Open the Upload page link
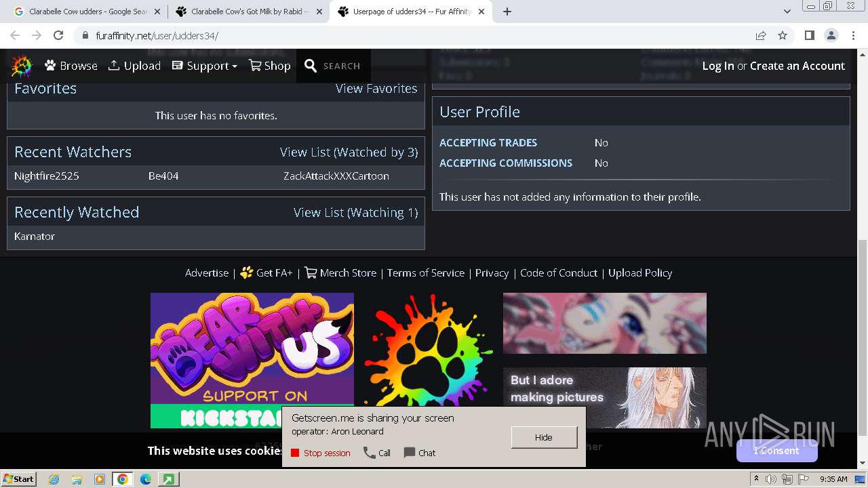This screenshot has width=868, height=488. click(134, 66)
